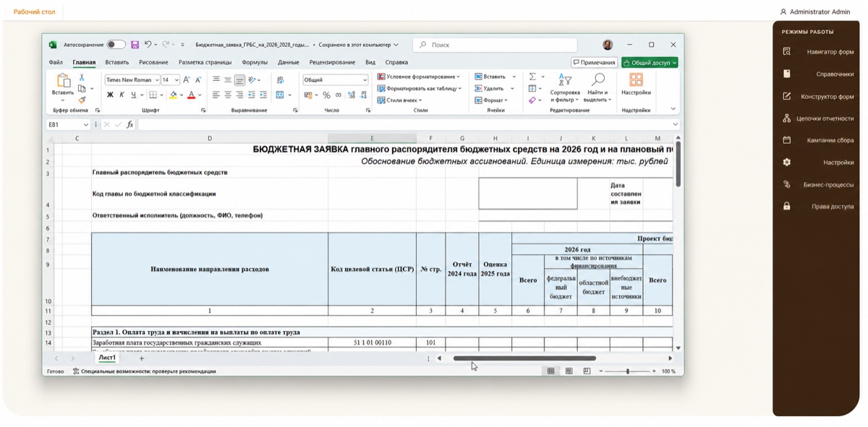This screenshot has height=427, width=868.
Task: Insert function using the fx icon
Action: click(x=130, y=124)
